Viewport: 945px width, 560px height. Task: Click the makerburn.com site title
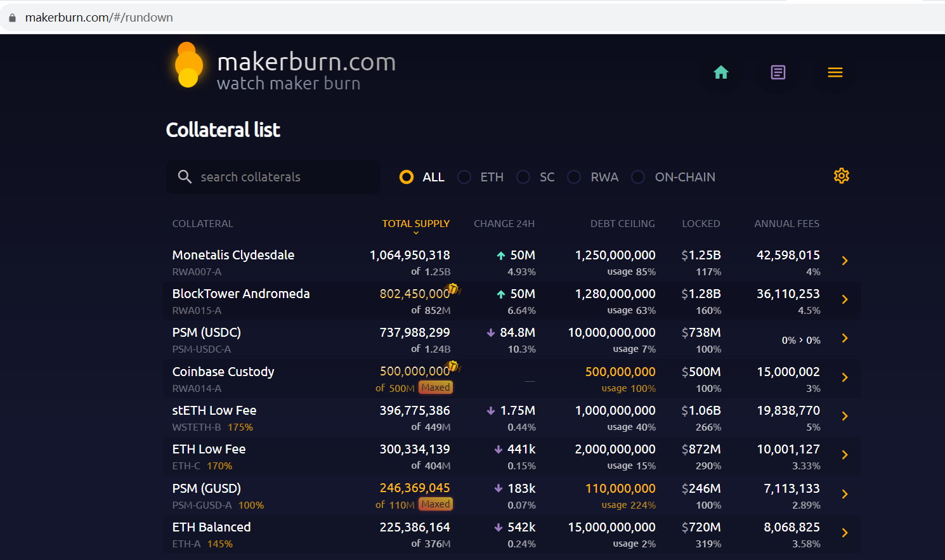[306, 62]
